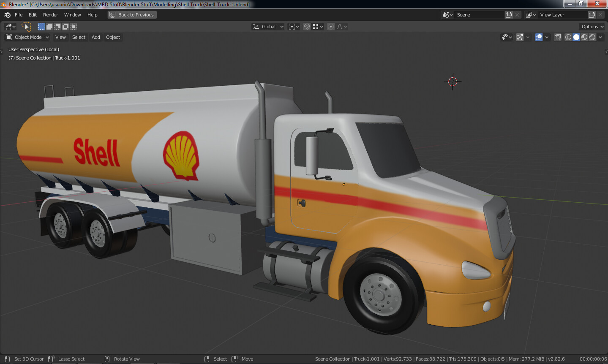This screenshot has width=608, height=364.
Task: Toggle Show Overlays icon
Action: pyautogui.click(x=539, y=37)
